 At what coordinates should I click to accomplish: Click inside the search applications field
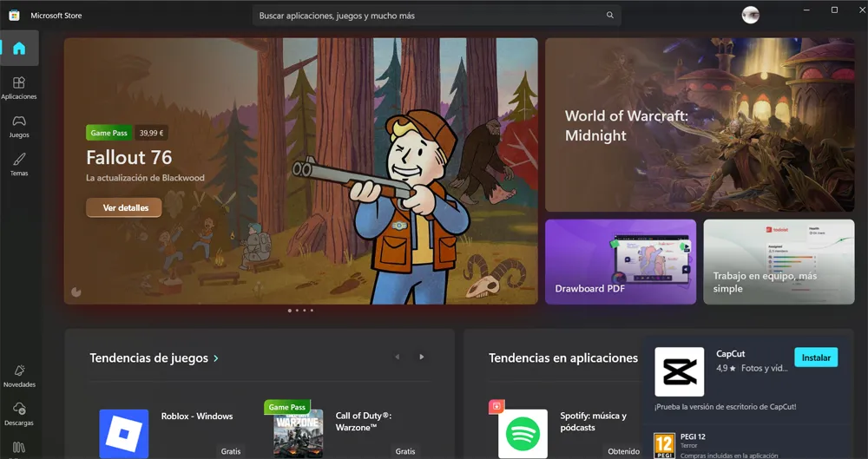437,16
